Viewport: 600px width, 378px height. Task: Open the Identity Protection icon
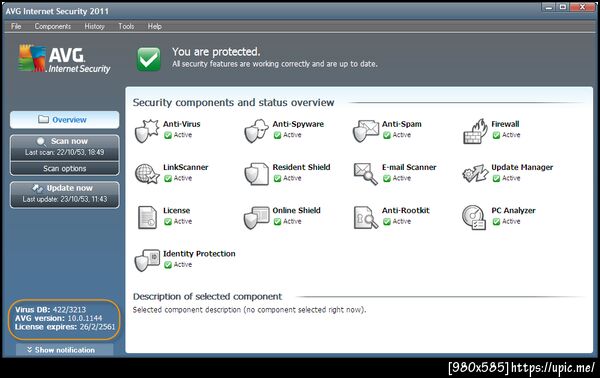147,261
